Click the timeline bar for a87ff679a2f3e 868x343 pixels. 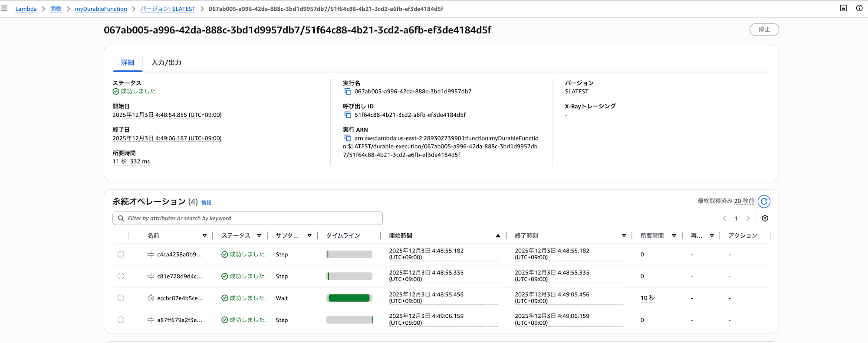click(x=349, y=320)
